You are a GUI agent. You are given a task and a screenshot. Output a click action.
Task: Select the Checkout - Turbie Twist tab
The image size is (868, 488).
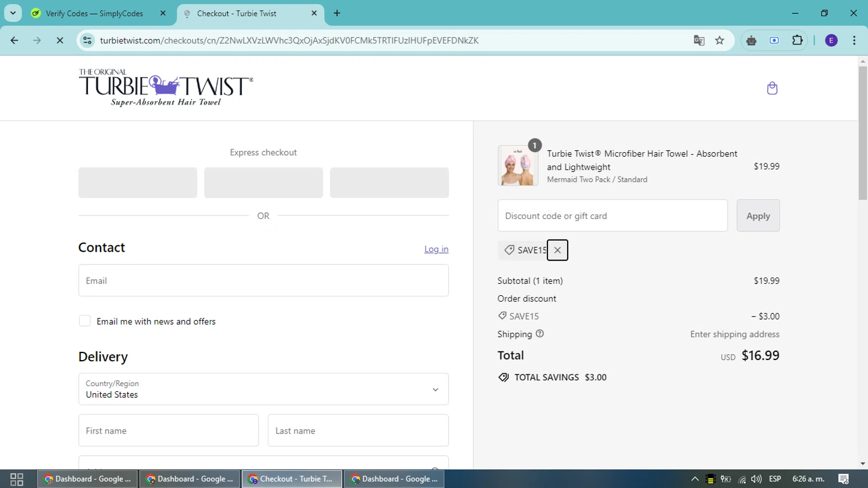pos(250,13)
